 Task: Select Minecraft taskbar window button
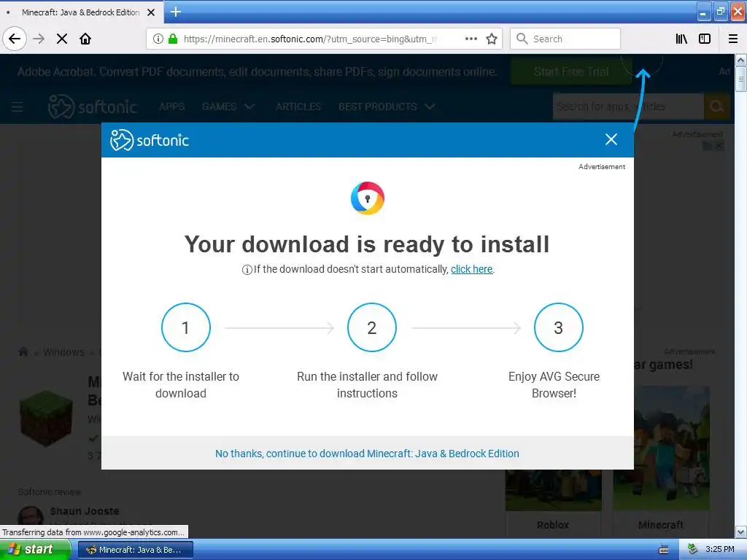(x=135, y=550)
